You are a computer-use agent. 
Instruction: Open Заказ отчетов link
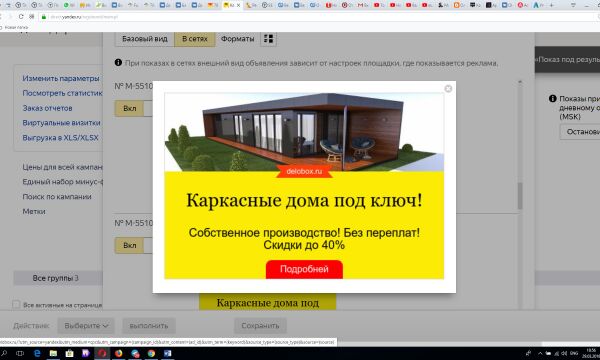[x=47, y=108]
